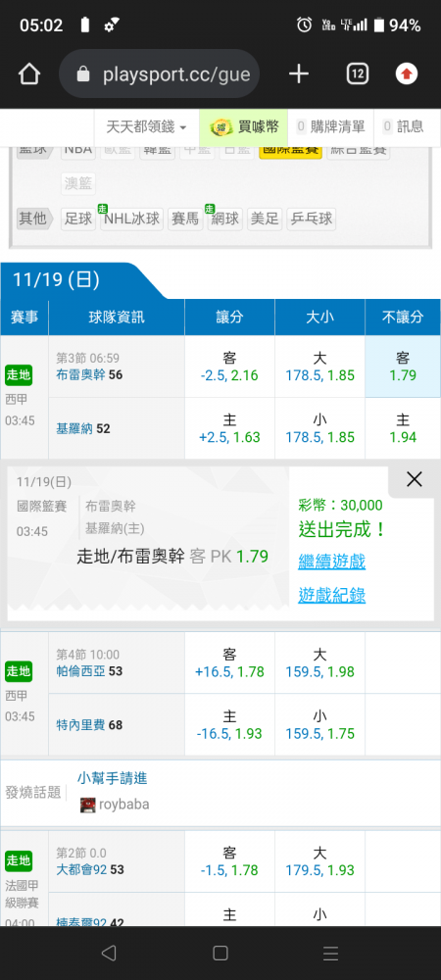
Task: Open the tab switcher showing 12
Action: click(x=358, y=74)
